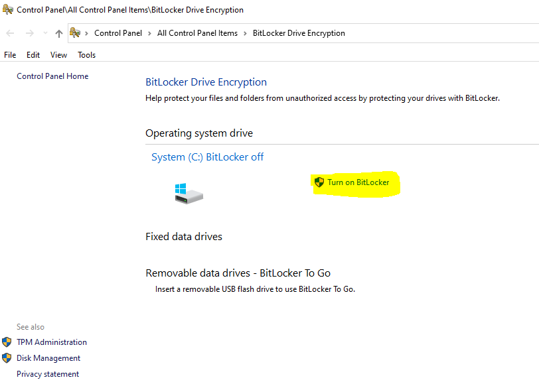539x392 pixels.
Task: Click the Forward navigation arrow
Action: pos(30,33)
